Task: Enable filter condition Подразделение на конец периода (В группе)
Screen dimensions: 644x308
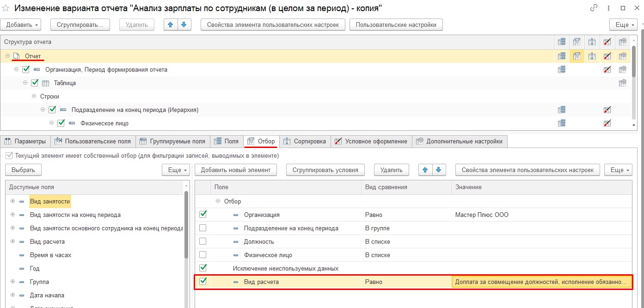Action: point(202,228)
